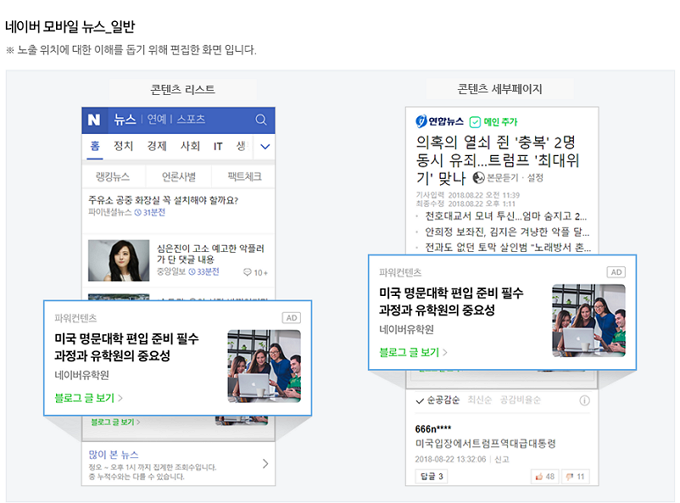Viewport: 680px width, 503px height.
Task: Open the 정치 category tab
Action: [x=123, y=146]
